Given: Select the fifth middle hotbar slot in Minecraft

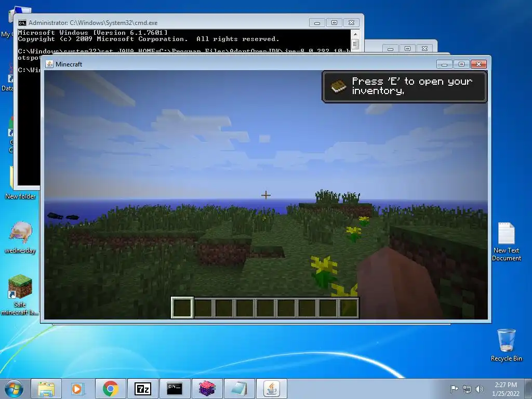Looking at the screenshot, I should (x=265, y=308).
